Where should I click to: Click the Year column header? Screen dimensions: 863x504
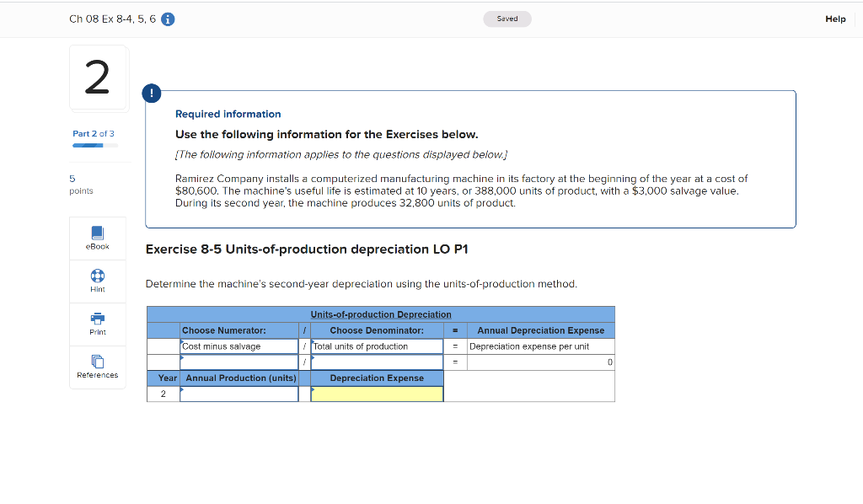click(163, 378)
